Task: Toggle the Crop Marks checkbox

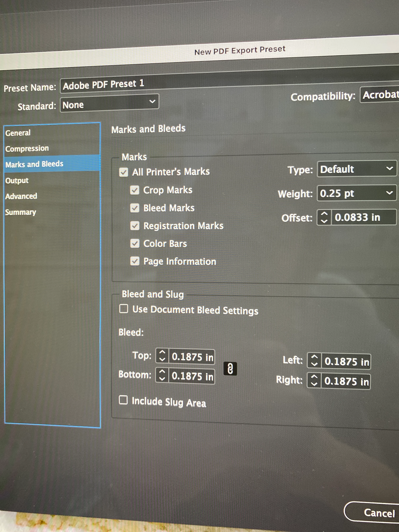Action: 135,190
